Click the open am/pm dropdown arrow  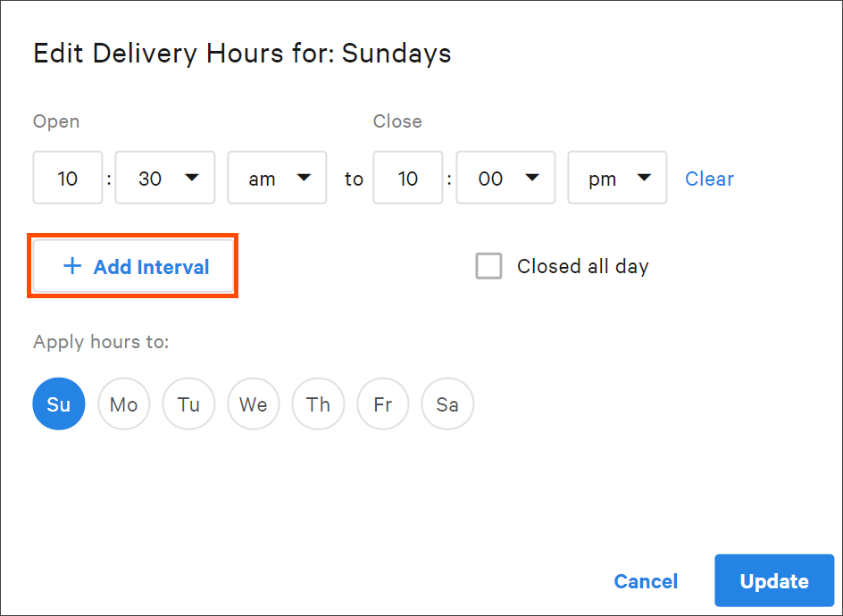tap(304, 178)
